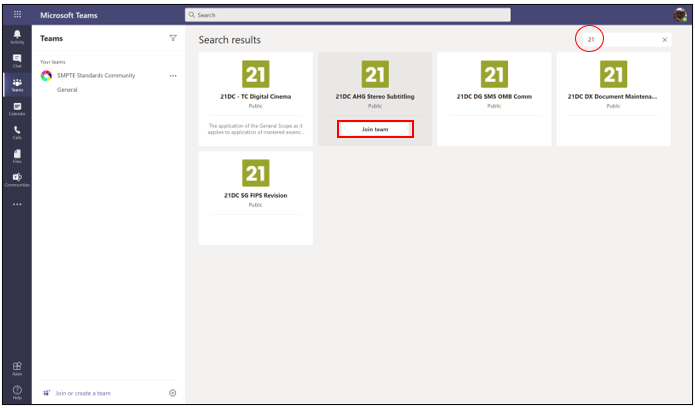Open the Chat section

coord(17,61)
